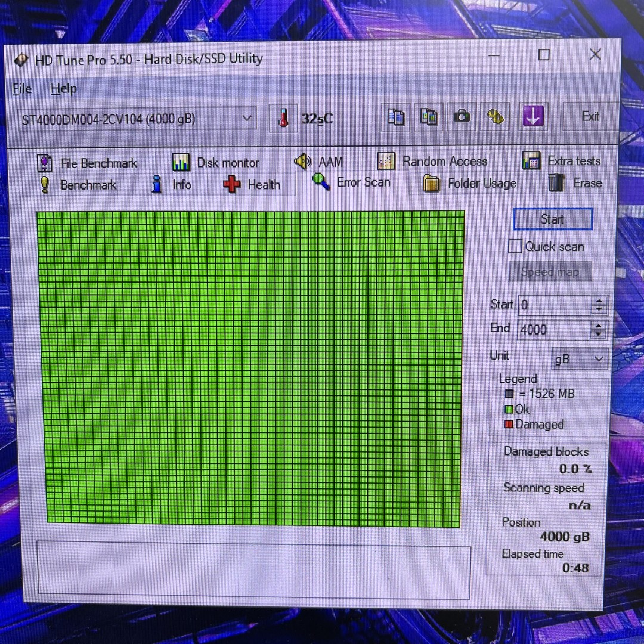This screenshot has height=644, width=644.
Task: Open the Help menu
Action: (x=63, y=89)
